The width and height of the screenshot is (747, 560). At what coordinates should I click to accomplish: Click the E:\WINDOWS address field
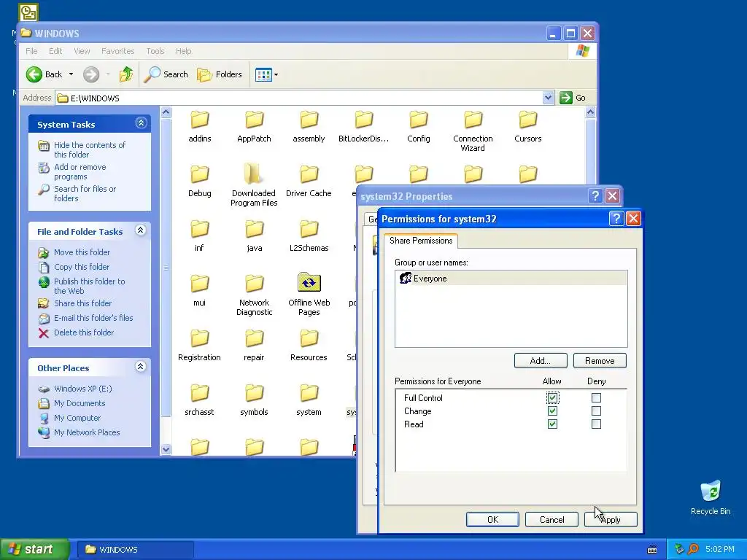[x=299, y=98]
